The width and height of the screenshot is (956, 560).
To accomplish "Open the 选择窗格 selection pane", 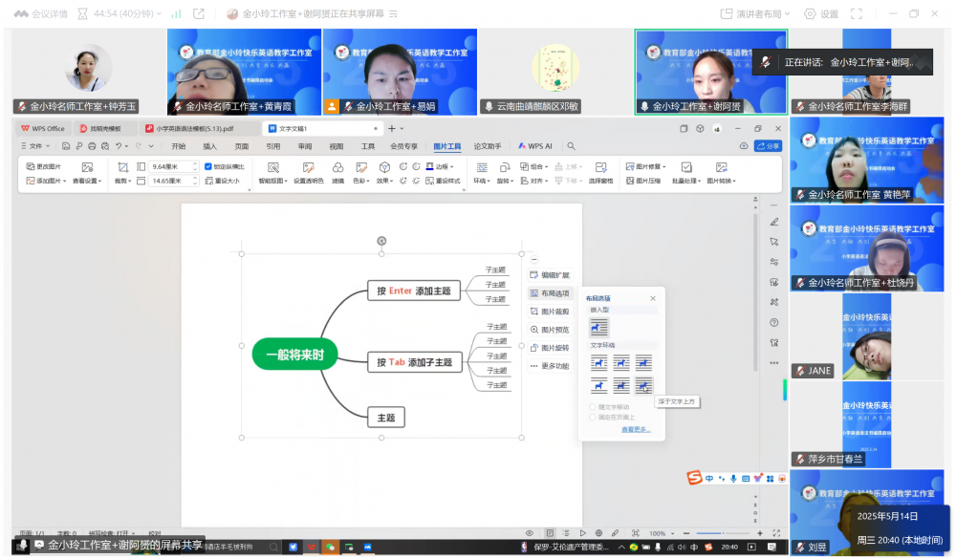I will 600,173.
